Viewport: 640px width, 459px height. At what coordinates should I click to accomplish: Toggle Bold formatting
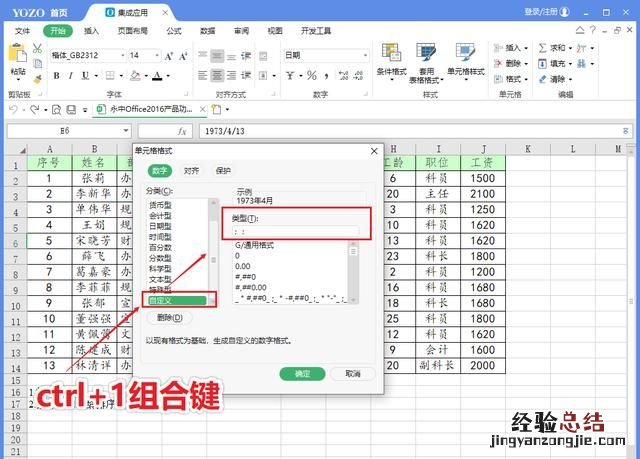coord(56,76)
